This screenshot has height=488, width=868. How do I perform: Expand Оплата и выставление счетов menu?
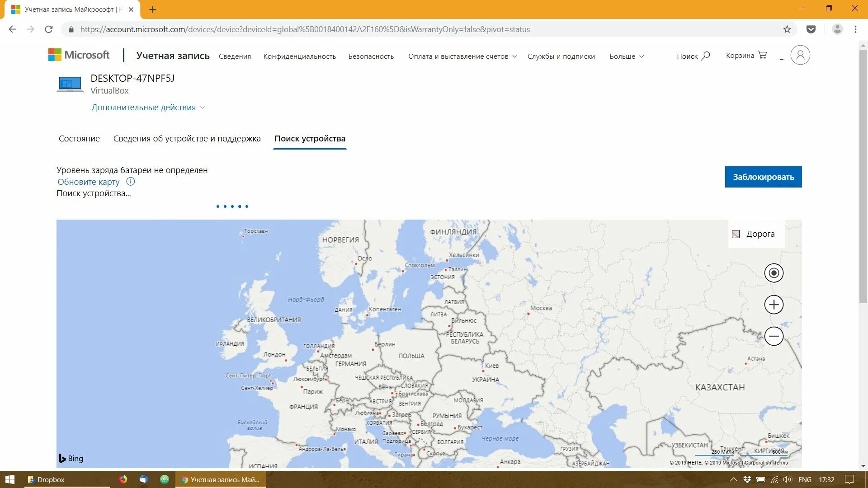pos(462,56)
